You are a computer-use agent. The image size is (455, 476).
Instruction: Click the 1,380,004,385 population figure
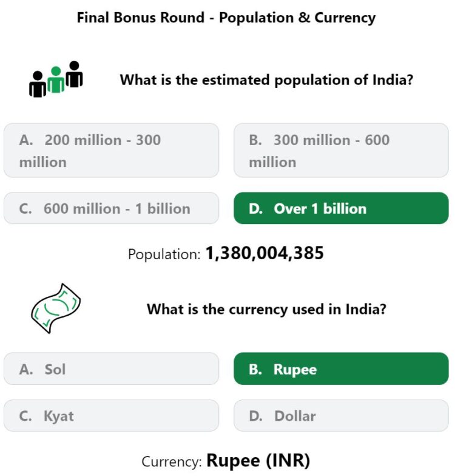click(x=265, y=253)
